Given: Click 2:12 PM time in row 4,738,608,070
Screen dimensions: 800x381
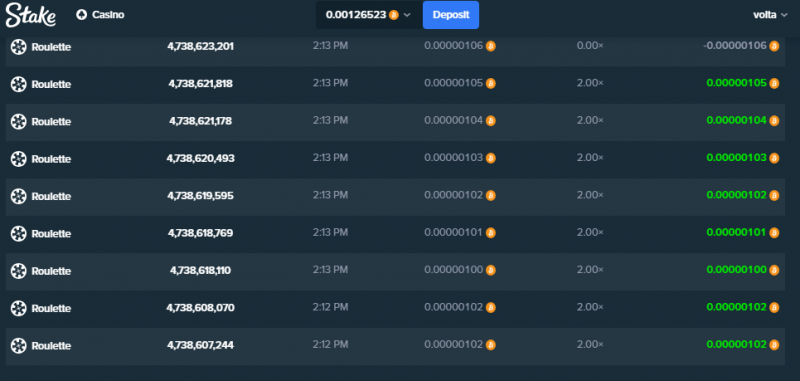Looking at the screenshot, I should 331,307.
